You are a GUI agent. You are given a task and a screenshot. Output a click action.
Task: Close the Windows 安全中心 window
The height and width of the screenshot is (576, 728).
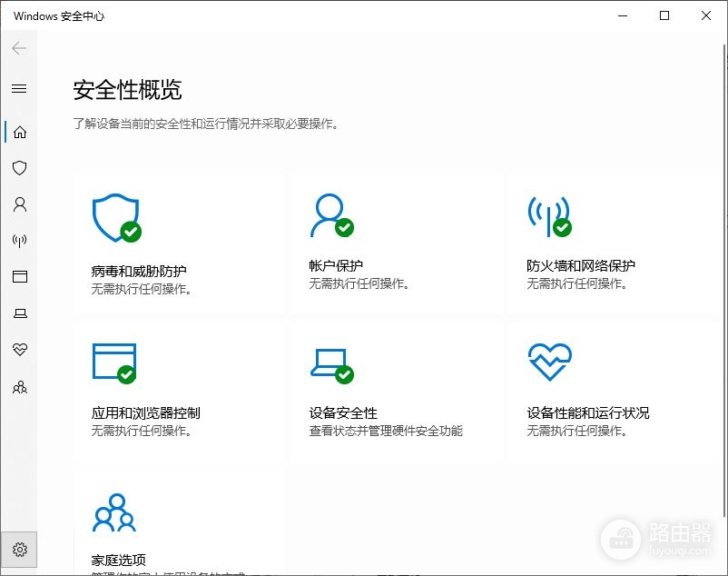(706, 15)
